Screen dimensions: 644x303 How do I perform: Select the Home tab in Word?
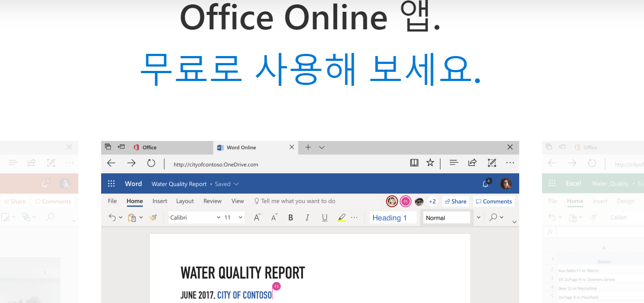point(135,201)
